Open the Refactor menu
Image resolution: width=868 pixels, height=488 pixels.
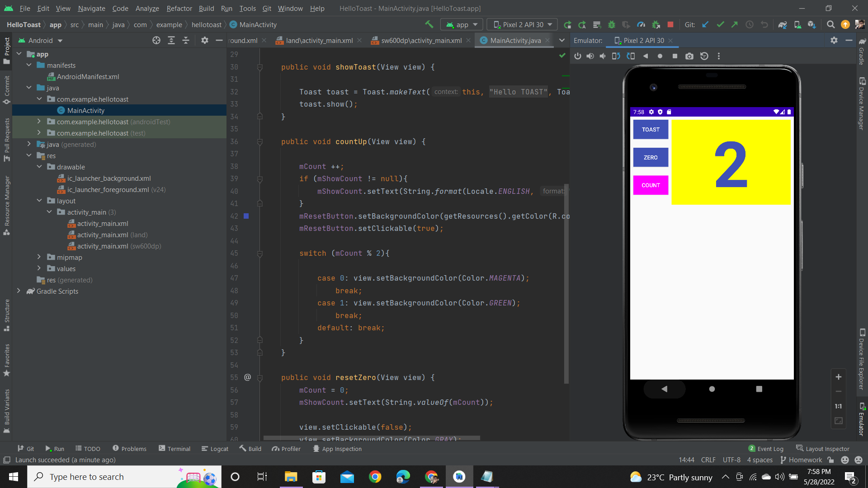(x=179, y=8)
